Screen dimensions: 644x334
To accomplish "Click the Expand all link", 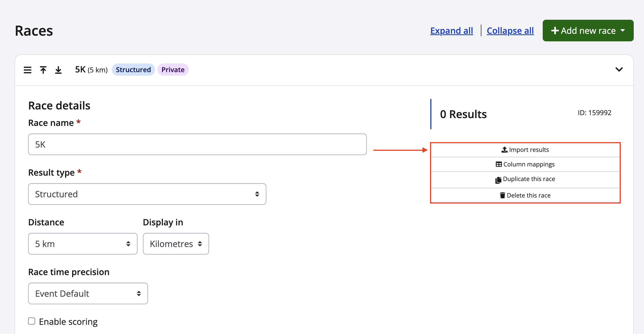I will 451,31.
